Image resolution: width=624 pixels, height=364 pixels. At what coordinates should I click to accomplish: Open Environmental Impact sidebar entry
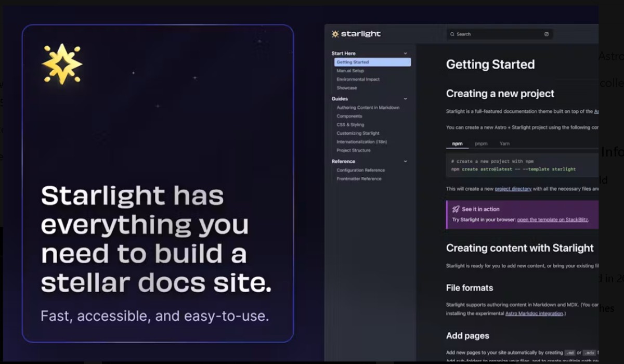tap(358, 80)
